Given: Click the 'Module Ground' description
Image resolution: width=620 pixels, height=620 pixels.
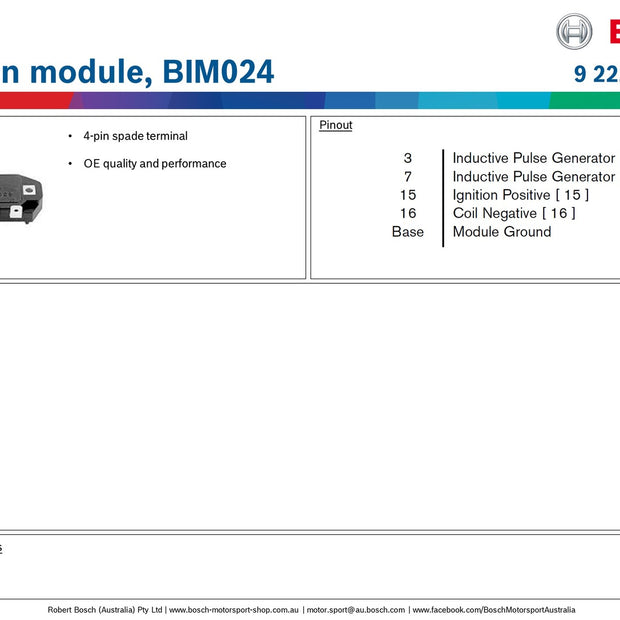Looking at the screenshot, I should click(502, 232).
